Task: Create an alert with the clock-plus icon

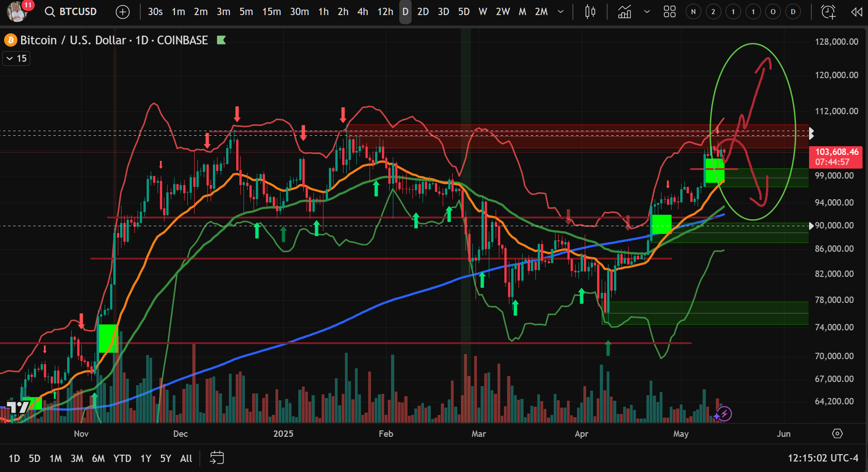Action: coord(827,12)
